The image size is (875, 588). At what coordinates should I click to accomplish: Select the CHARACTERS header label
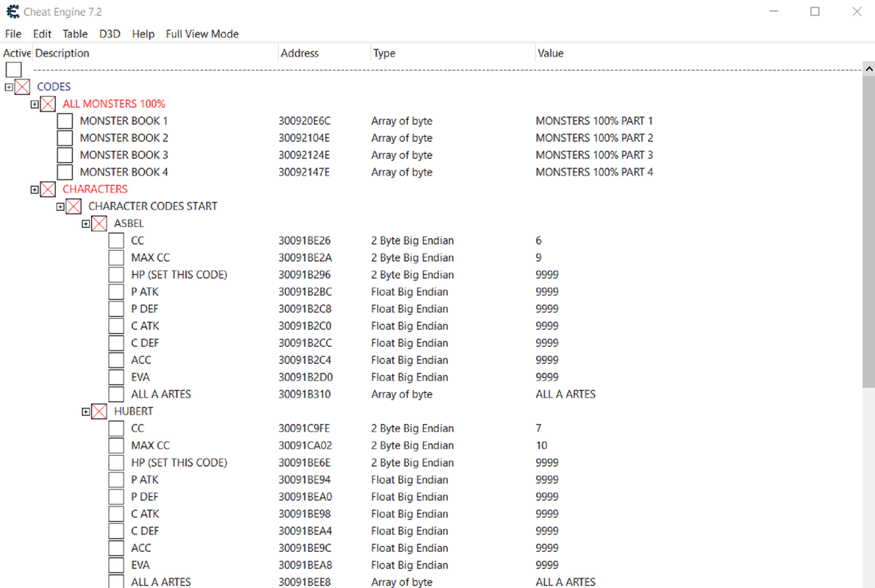95,189
